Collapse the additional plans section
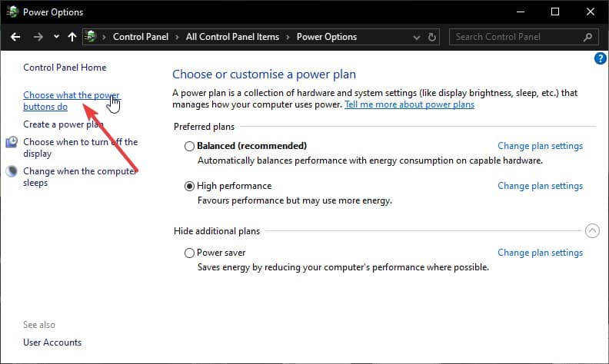609x364 pixels. click(592, 231)
